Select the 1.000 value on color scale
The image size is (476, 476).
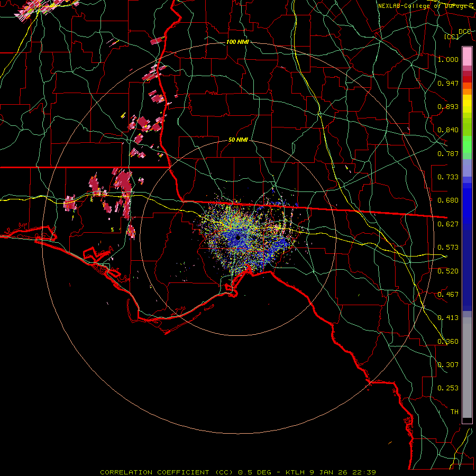click(x=448, y=59)
